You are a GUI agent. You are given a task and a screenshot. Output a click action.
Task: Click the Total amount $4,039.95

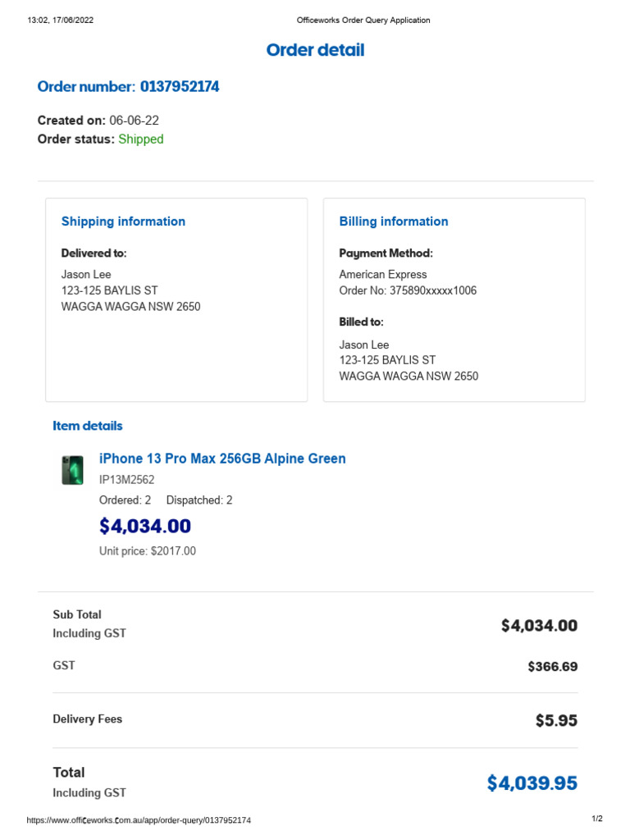click(x=532, y=783)
